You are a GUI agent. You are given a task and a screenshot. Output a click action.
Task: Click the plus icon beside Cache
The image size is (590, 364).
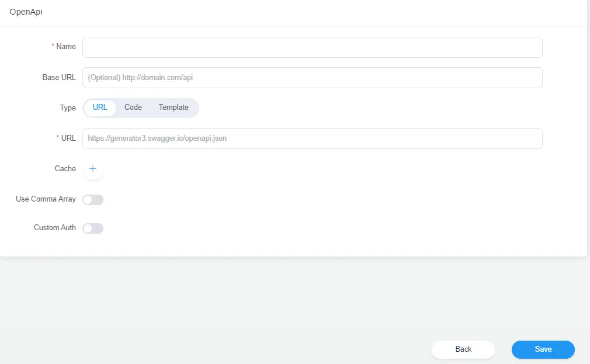92,169
